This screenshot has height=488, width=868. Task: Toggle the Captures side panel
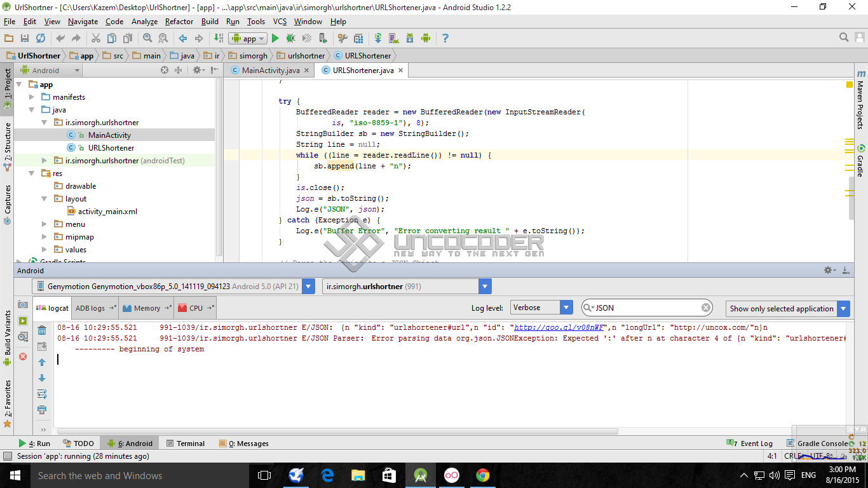point(7,204)
